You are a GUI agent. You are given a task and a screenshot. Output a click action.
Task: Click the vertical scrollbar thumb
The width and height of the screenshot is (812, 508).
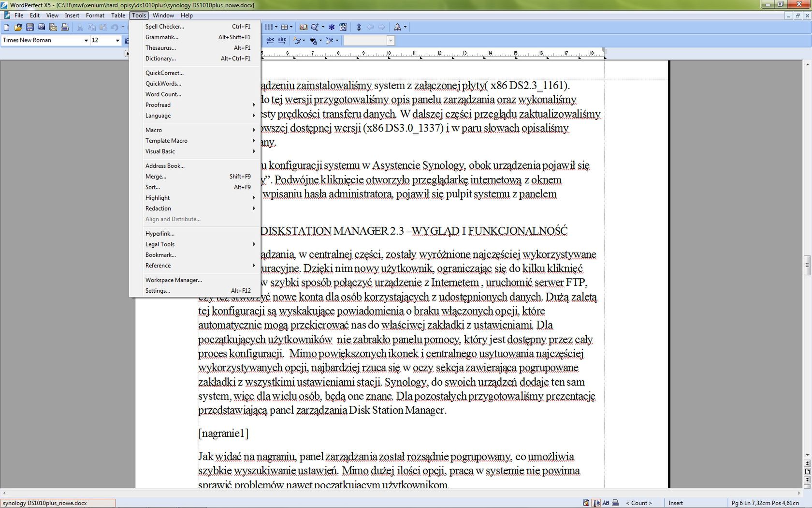[807, 265]
